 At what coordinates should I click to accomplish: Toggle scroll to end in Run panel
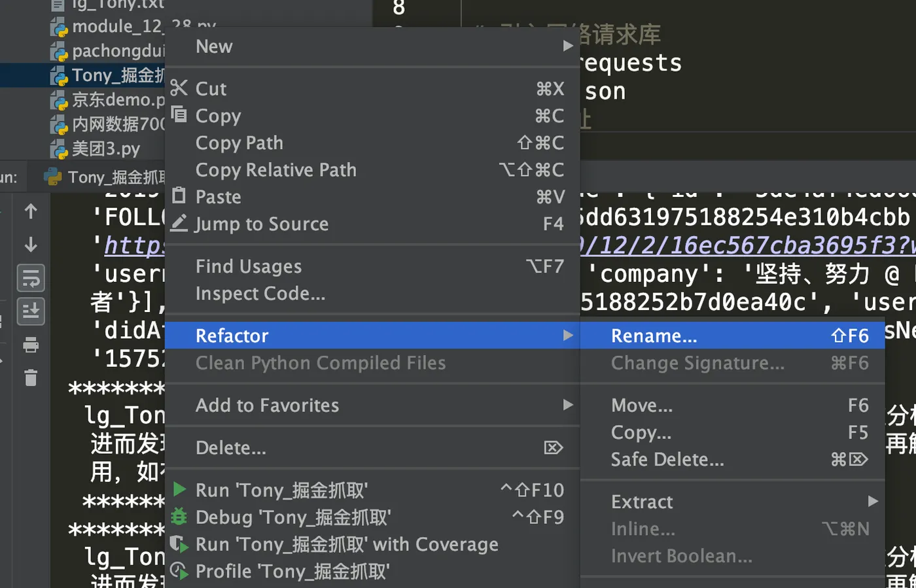click(x=31, y=311)
